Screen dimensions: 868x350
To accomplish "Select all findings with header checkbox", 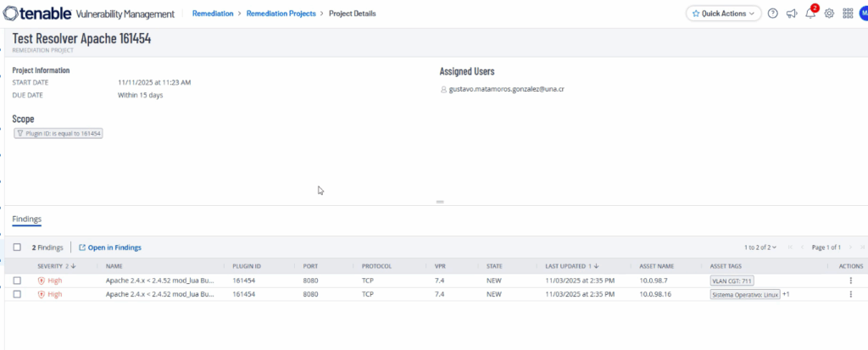I will (x=17, y=247).
